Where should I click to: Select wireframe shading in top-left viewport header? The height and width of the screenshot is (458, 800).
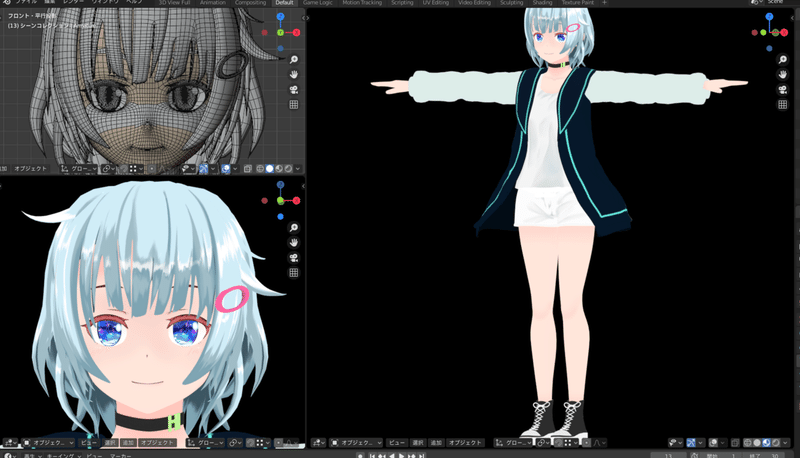coord(260,169)
